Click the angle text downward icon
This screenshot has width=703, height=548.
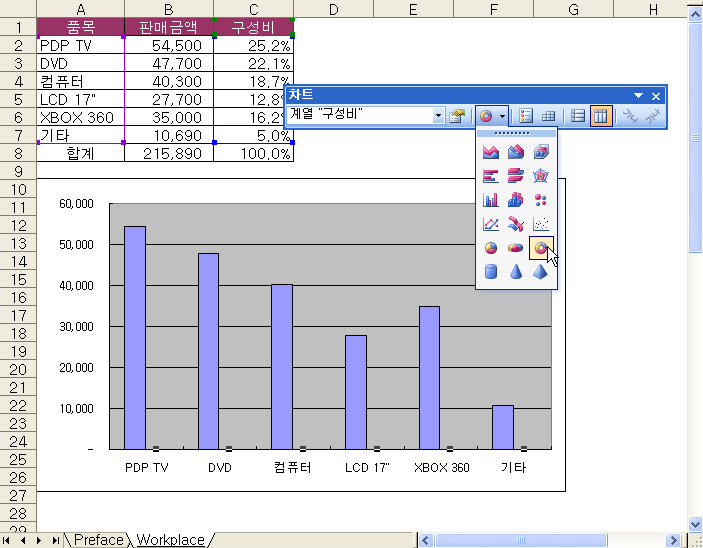[630, 116]
